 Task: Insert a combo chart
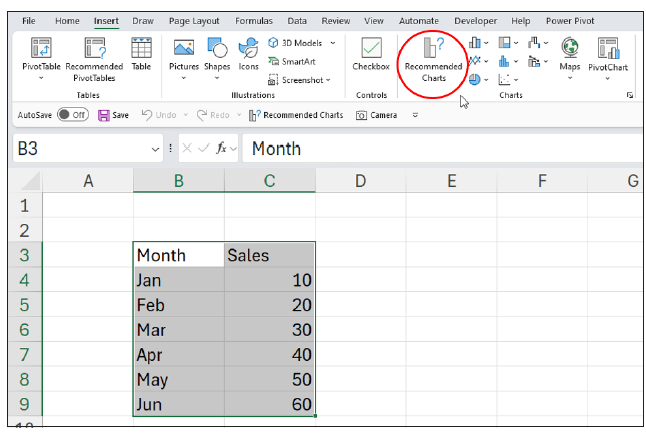(x=534, y=61)
